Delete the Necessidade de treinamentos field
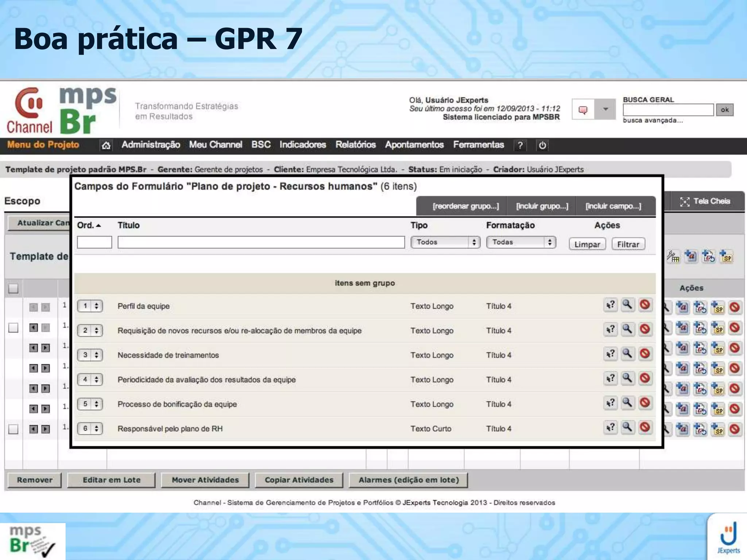The width and height of the screenshot is (747, 560). click(645, 354)
